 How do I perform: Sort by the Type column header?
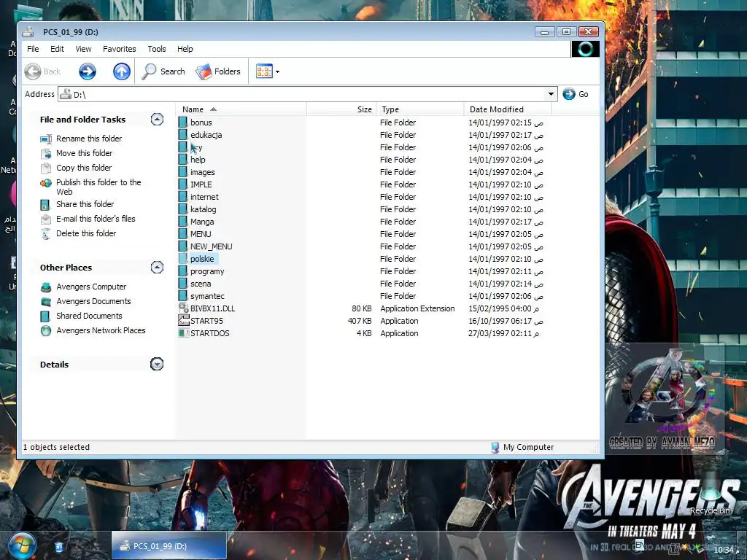click(420, 109)
